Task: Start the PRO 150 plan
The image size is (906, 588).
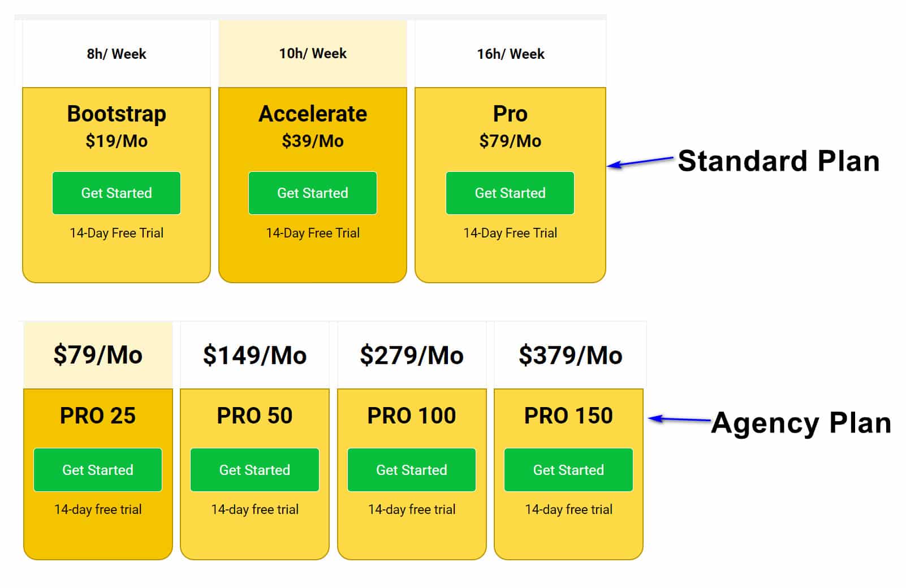Action: coord(568,470)
